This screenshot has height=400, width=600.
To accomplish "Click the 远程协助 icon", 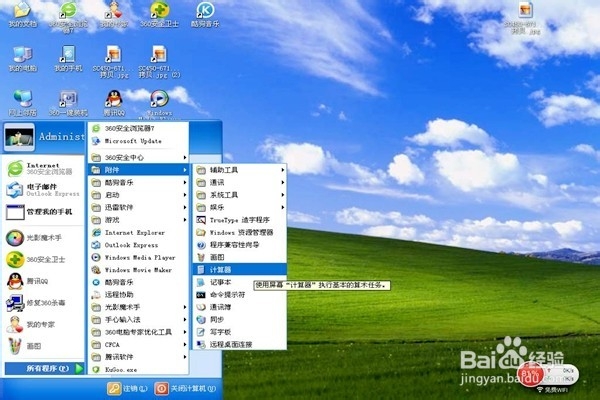I will point(96,295).
